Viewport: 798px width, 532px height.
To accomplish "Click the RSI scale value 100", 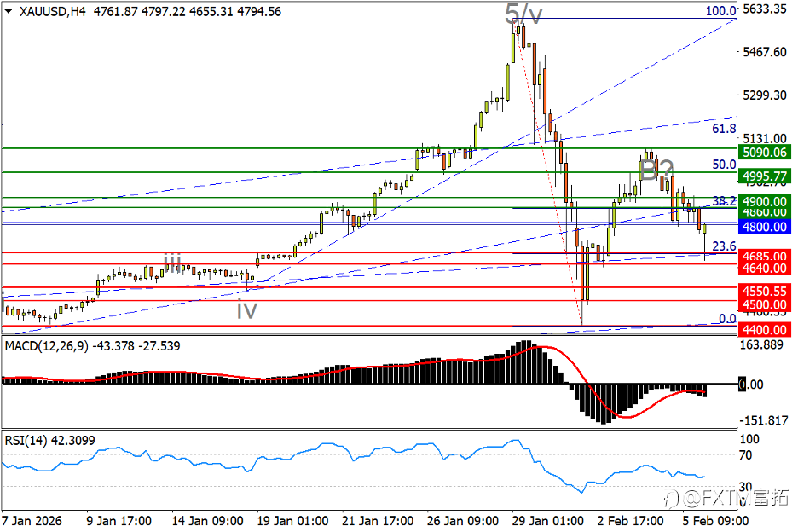I will pyautogui.click(x=749, y=439).
